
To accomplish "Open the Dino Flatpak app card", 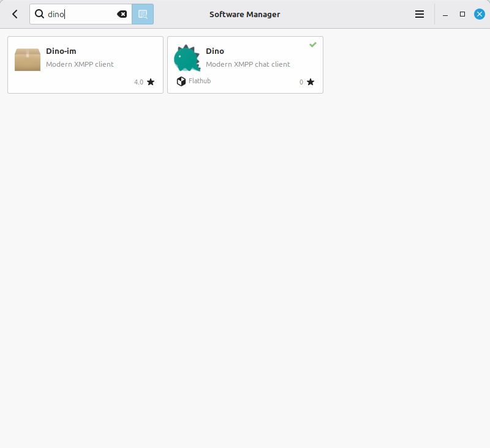I will click(246, 65).
